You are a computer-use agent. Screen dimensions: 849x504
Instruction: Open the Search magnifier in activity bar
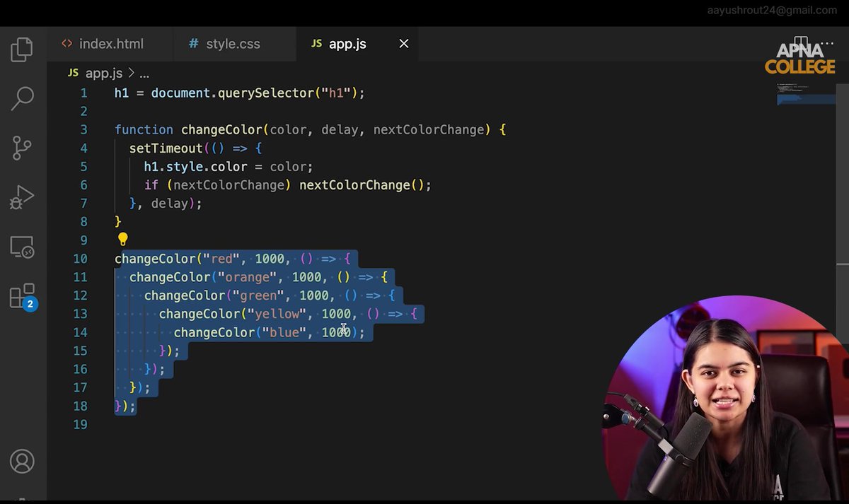22,98
